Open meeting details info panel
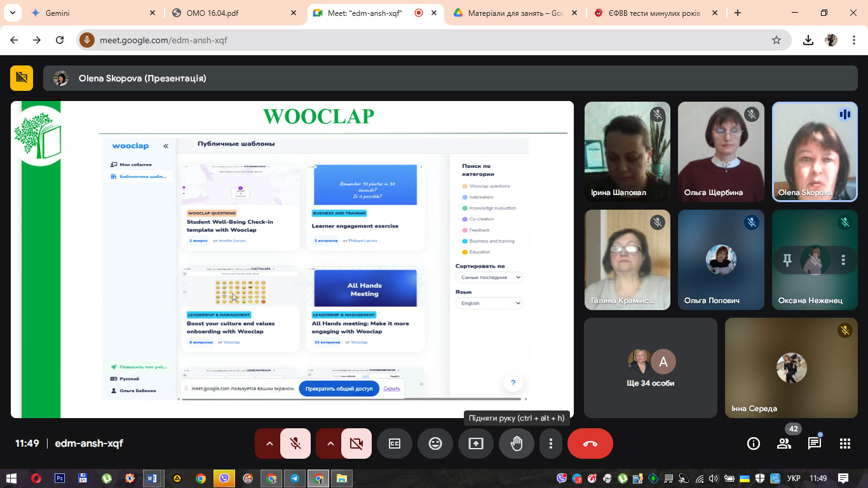The width and height of the screenshot is (868, 488). point(754,444)
